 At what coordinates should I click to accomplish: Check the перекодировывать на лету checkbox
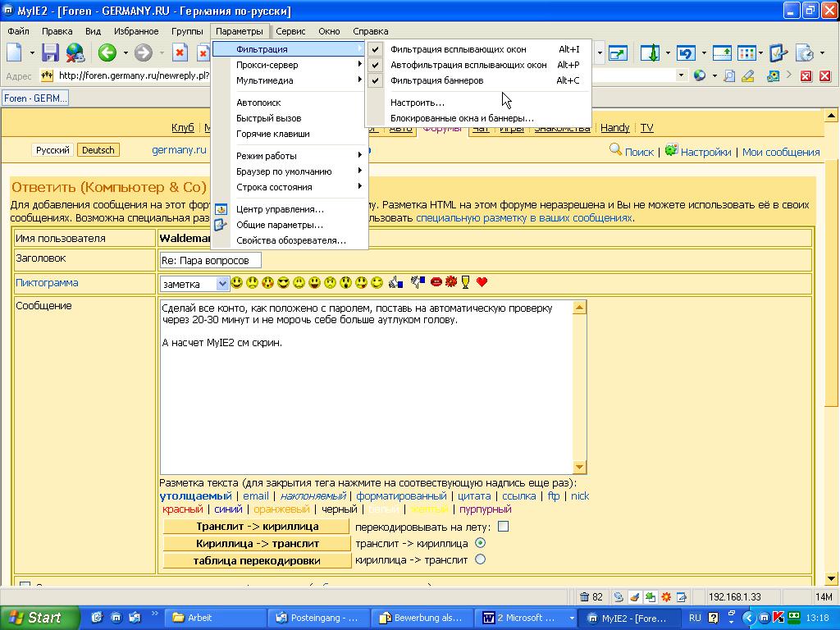click(503, 527)
